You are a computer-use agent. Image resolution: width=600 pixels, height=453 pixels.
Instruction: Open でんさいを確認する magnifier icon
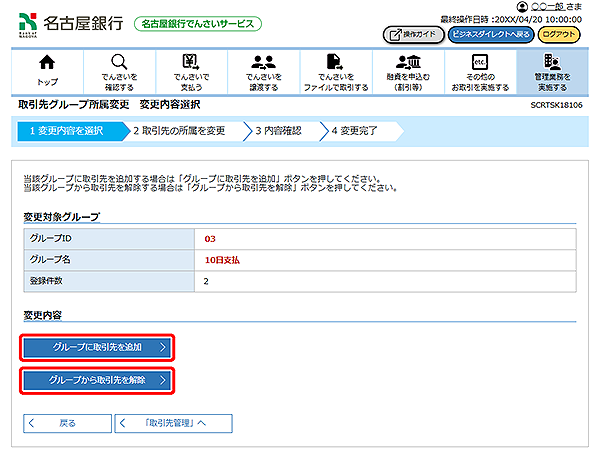click(119, 63)
